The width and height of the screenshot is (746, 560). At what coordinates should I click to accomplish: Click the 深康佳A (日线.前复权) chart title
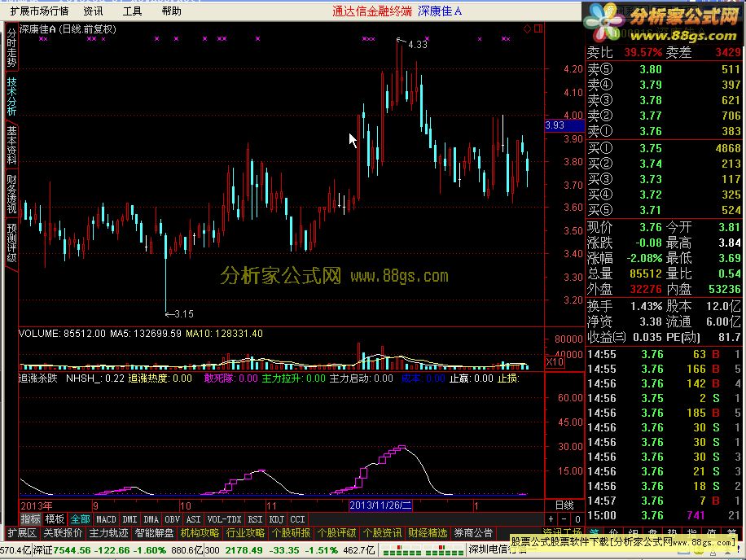point(68,29)
